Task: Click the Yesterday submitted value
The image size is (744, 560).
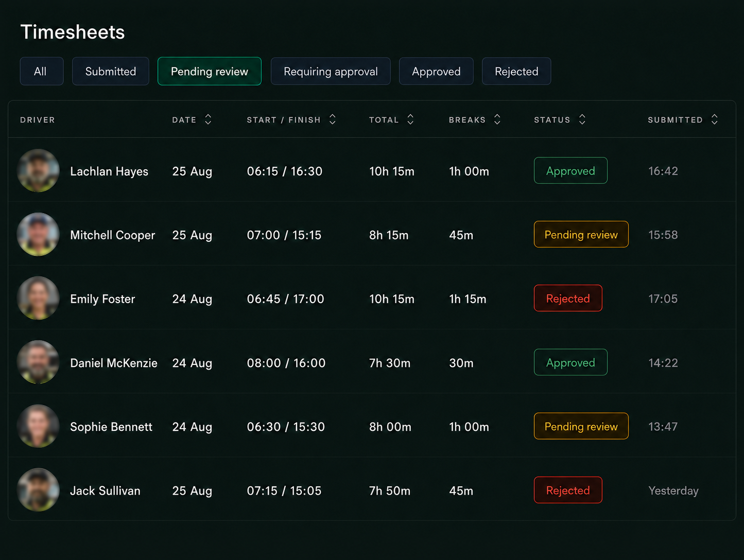Action: [x=673, y=491]
